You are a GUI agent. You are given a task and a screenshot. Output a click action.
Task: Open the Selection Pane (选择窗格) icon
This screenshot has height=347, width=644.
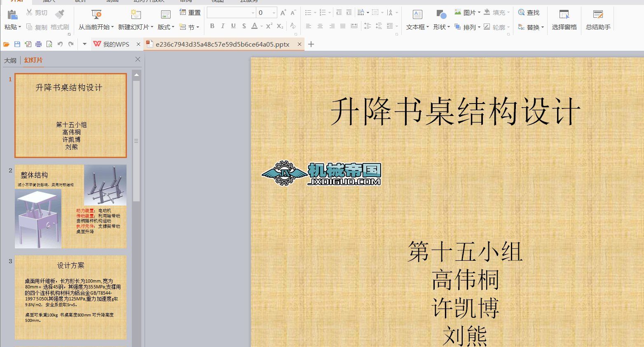point(564,15)
